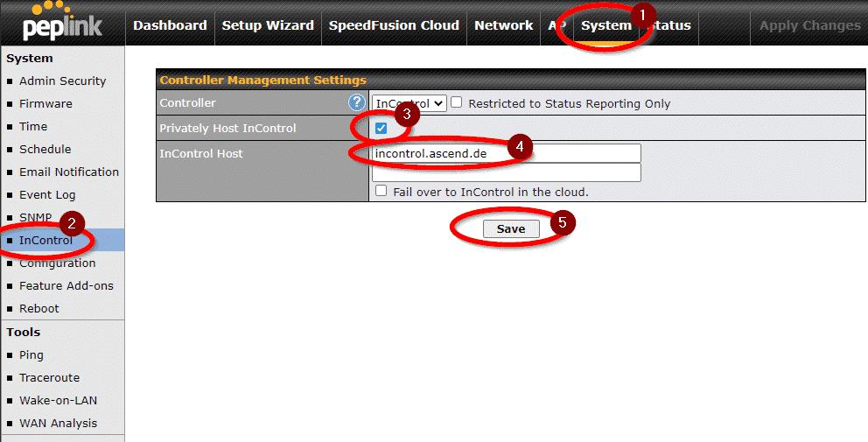Click the Tools section heading
This screenshot has width=868, height=442.
24,332
